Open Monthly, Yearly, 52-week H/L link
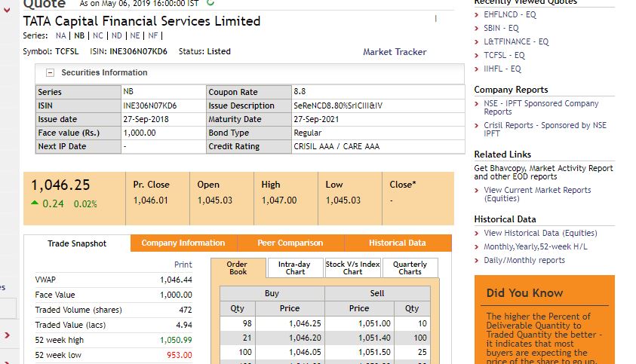The height and width of the screenshot is (364, 636). pos(536,246)
